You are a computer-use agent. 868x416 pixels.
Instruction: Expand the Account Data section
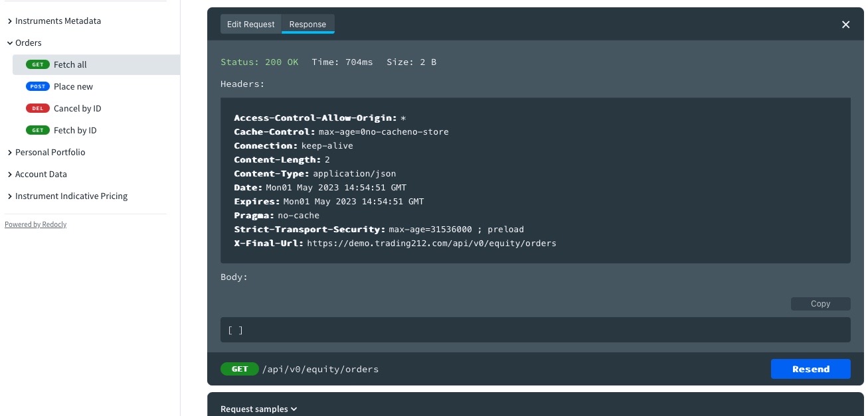(41, 174)
